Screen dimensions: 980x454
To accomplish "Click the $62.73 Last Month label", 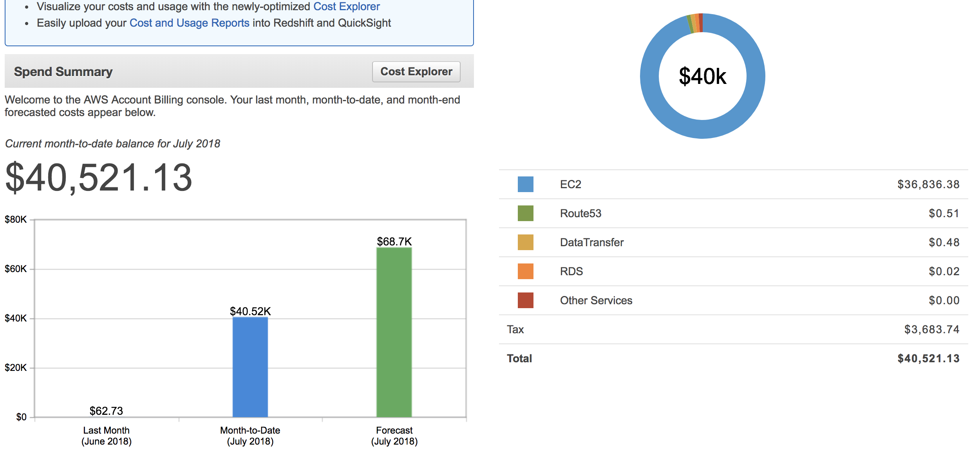I will click(x=106, y=411).
